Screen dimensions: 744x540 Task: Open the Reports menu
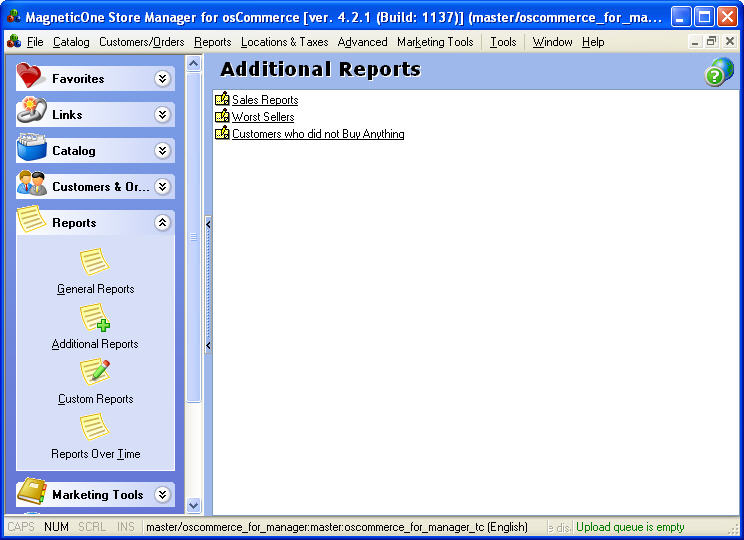[213, 42]
